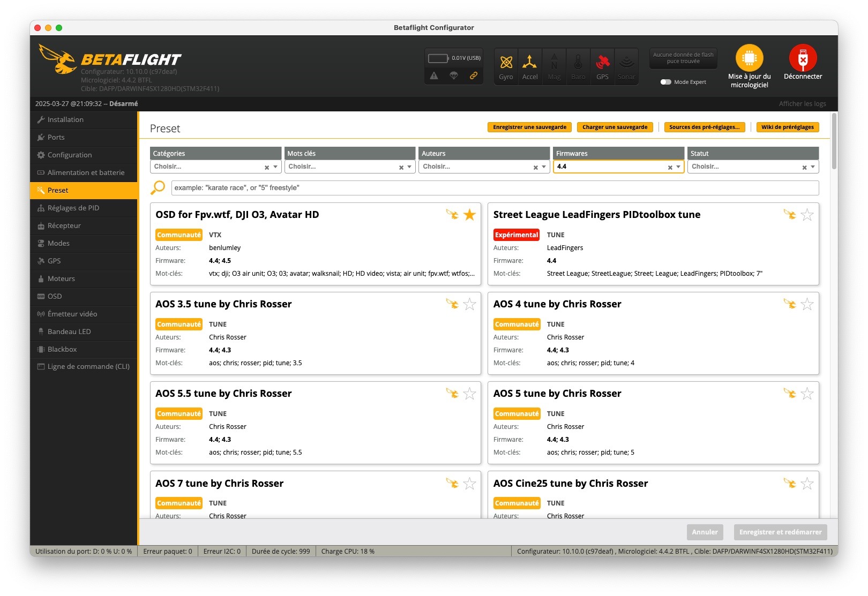Star the AOS 5.5 tune preset
Viewport: 868px width, 596px height.
pos(469,394)
